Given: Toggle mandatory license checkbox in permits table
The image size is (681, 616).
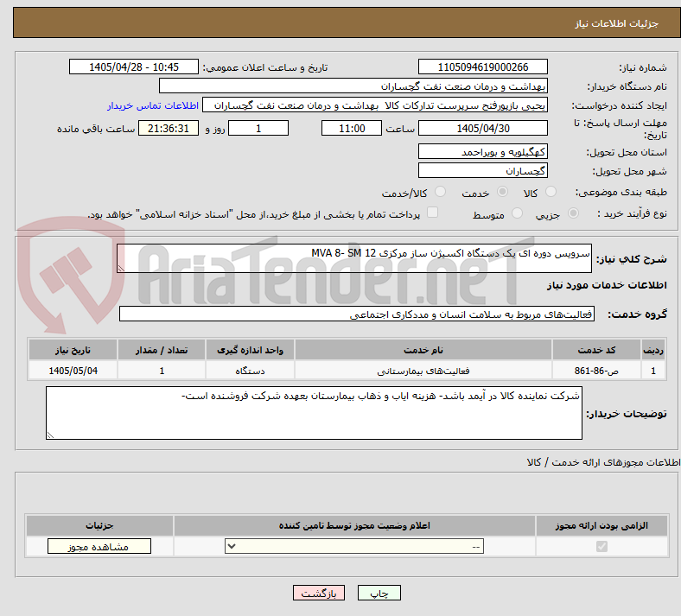Looking at the screenshot, I should (x=601, y=546).
